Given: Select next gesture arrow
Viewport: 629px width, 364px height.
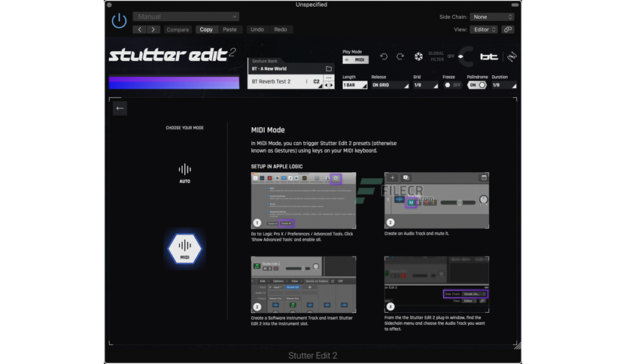Looking at the screenshot, I should 331,85.
